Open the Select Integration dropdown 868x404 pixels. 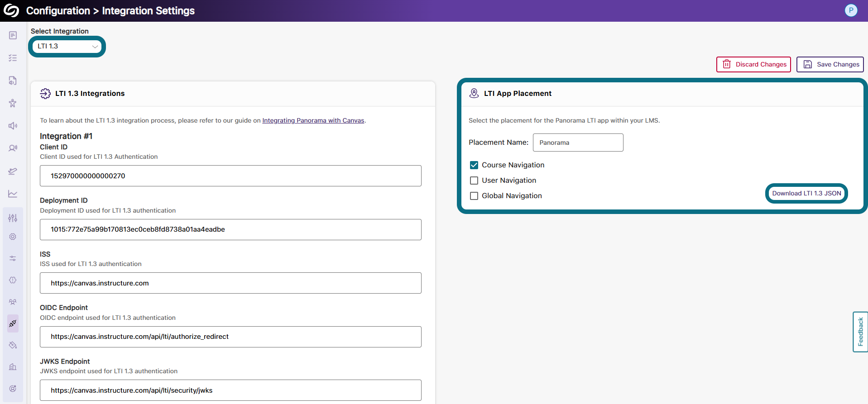click(67, 46)
